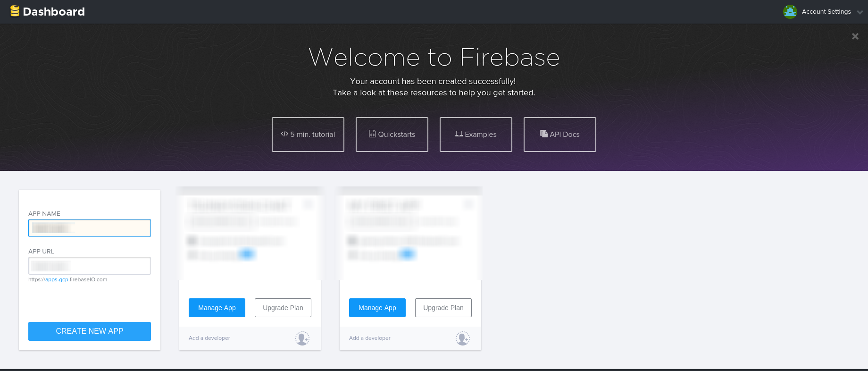The image size is (868, 371).
Task: Click Upgrade Plan on the first app card
Action: coord(283,308)
